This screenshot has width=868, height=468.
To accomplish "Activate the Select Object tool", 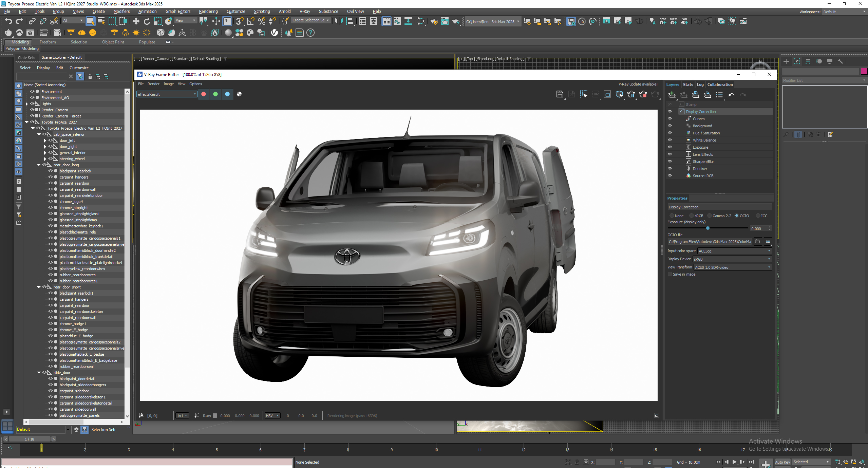I will click(90, 21).
